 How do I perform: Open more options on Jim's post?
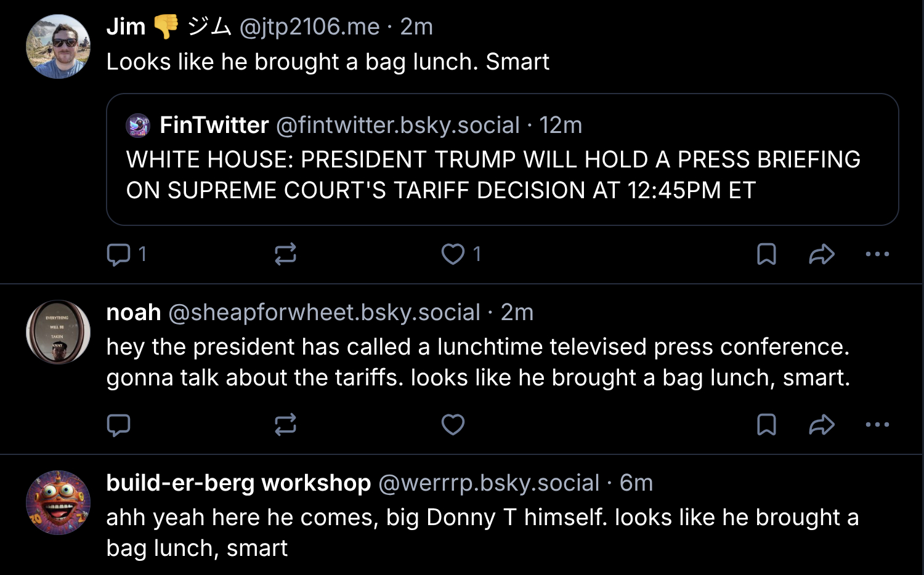tap(877, 254)
